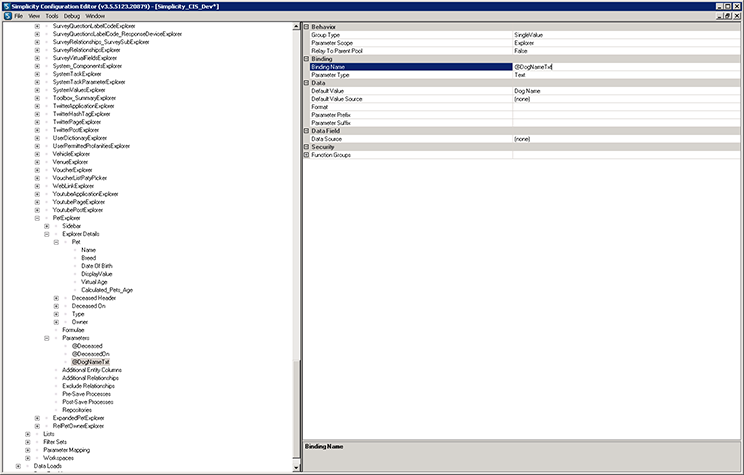Click the Format property field
The image size is (744, 475).
click(626, 107)
